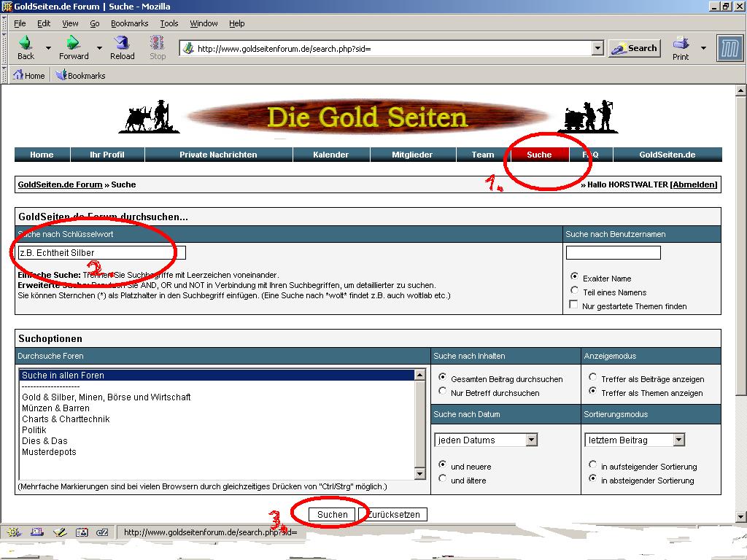This screenshot has height=560, width=747.
Task: Click the Back arrow icon
Action: tap(26, 42)
